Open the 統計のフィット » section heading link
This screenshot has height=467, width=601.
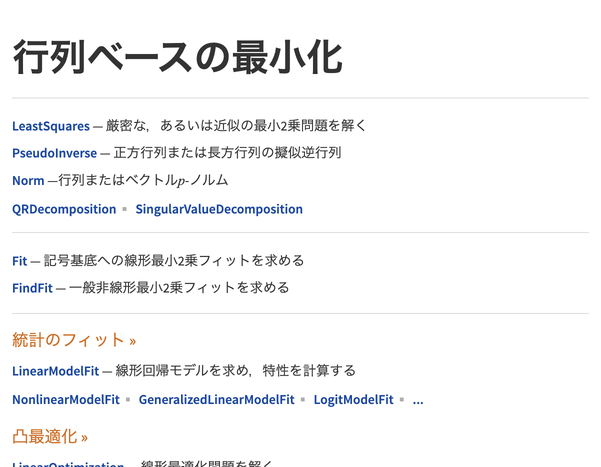click(74, 340)
